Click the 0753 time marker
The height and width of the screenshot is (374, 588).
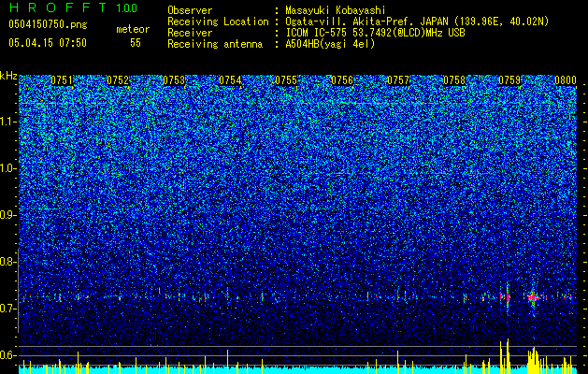coord(174,80)
